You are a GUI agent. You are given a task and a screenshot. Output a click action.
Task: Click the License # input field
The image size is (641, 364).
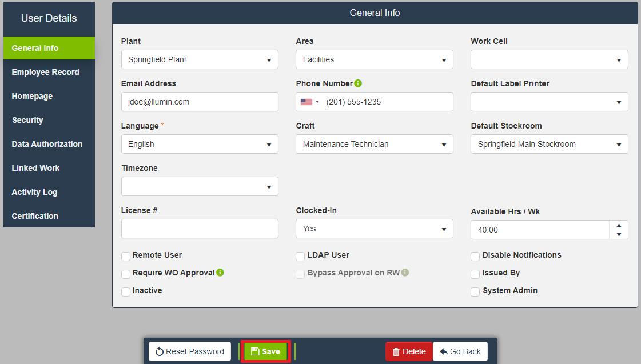200,229
